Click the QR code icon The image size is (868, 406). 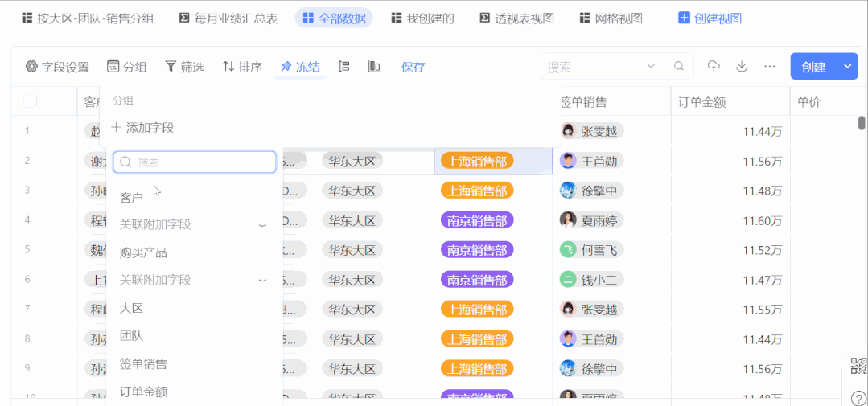click(858, 367)
